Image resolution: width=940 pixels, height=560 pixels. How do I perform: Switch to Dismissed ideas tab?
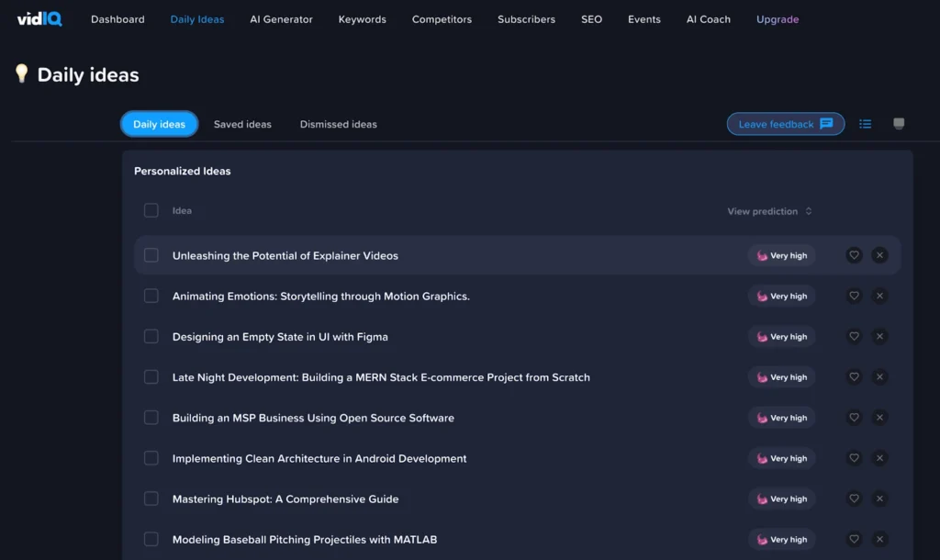tap(338, 124)
